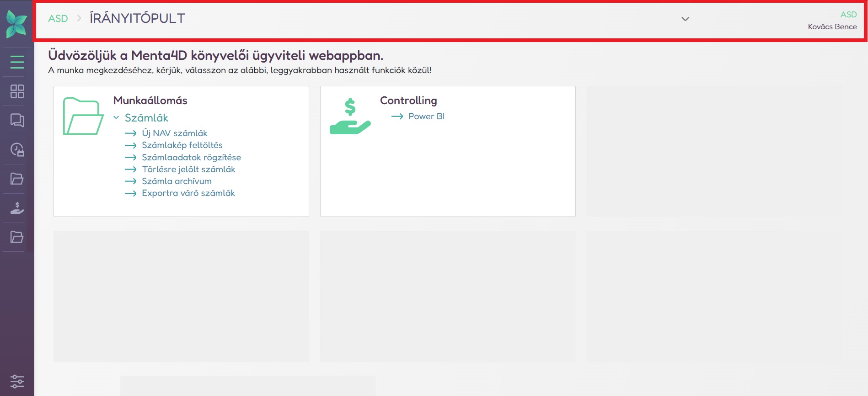Open Exportra váró számlák
This screenshot has height=396, width=868.
[x=188, y=193]
